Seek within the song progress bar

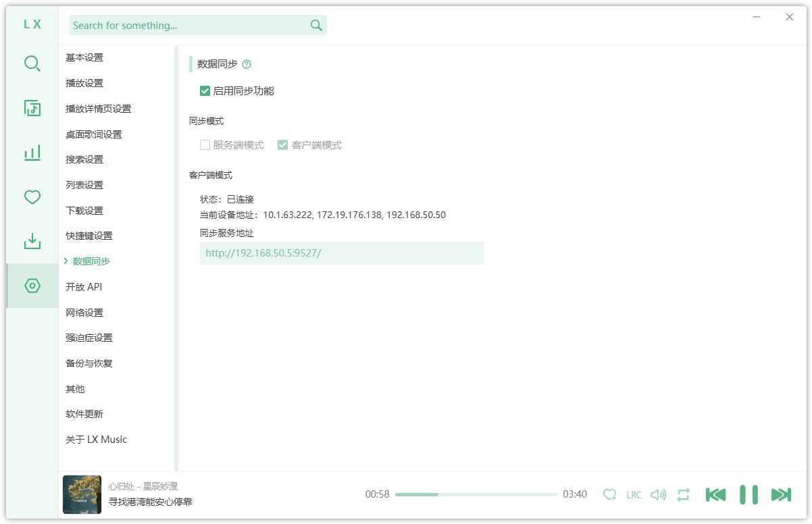pyautogui.click(x=476, y=494)
